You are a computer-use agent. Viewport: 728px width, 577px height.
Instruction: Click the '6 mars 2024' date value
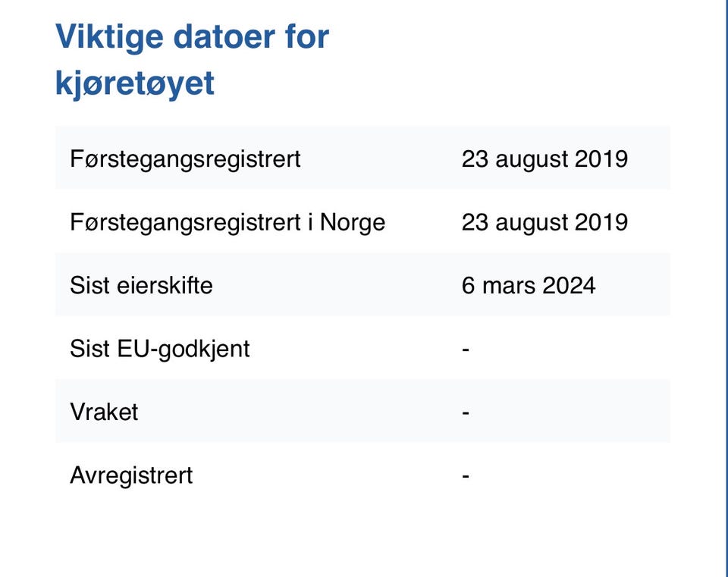coord(529,285)
